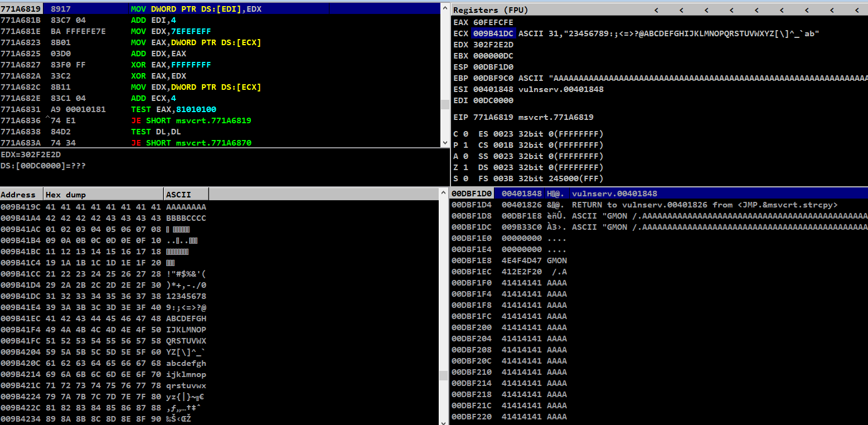Screen dimensions: 868x425
Task: Select the XOR EAX,FFFFFFFF instruction
Action: (x=171, y=65)
